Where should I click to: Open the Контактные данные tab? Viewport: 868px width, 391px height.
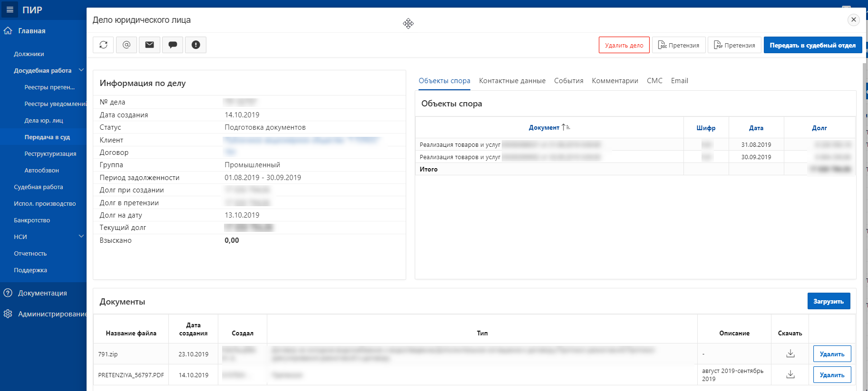pyautogui.click(x=512, y=81)
